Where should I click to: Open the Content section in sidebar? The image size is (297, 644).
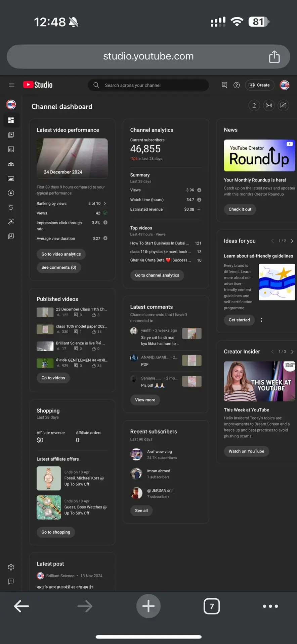(x=11, y=135)
